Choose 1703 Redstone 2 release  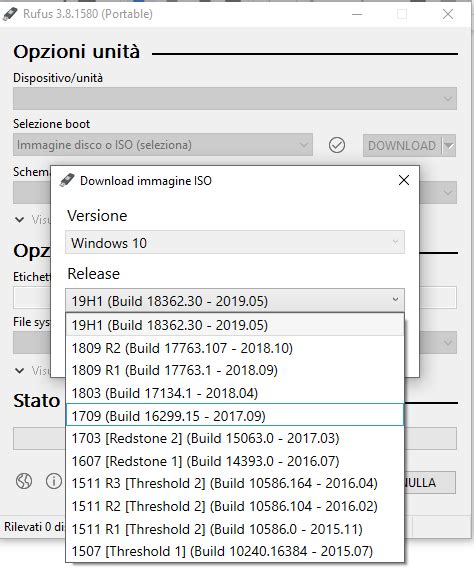(235, 438)
